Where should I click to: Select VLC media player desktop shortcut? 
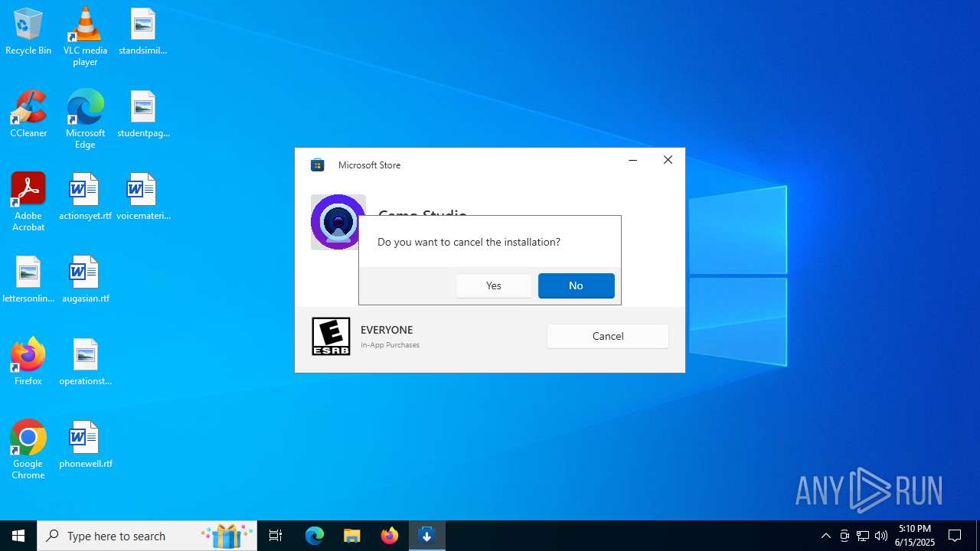85,37
